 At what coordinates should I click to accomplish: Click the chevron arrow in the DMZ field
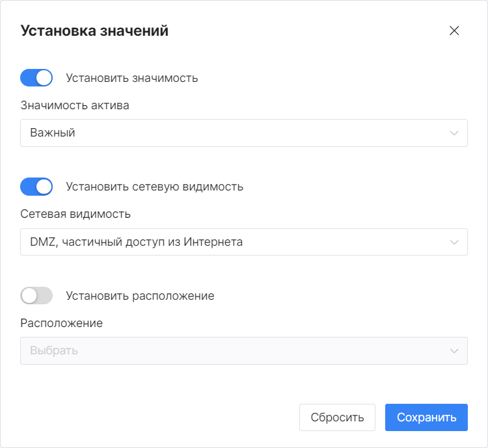tap(454, 243)
